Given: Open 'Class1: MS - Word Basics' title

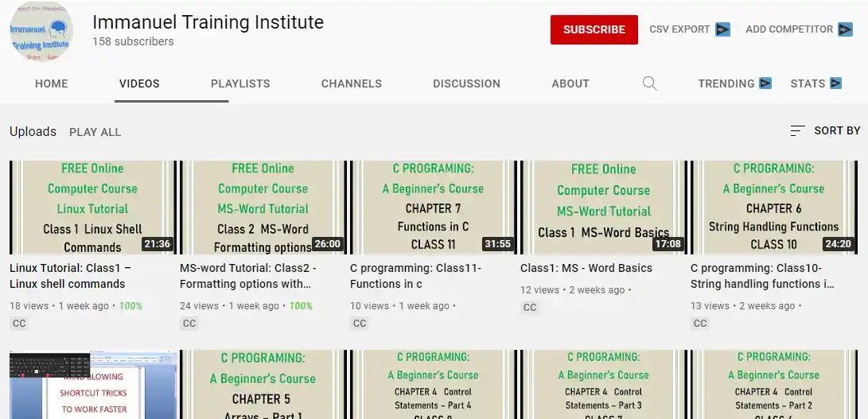Looking at the screenshot, I should point(586,269).
